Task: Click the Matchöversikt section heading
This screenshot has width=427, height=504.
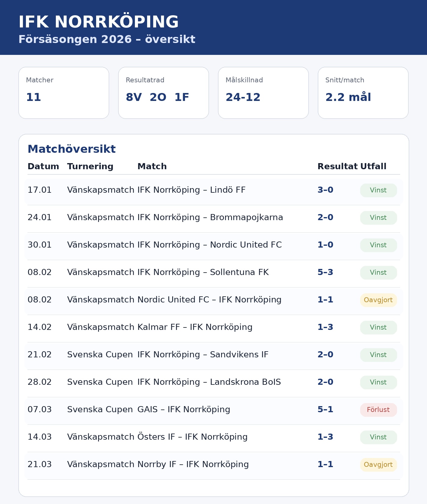Action: 71,149
